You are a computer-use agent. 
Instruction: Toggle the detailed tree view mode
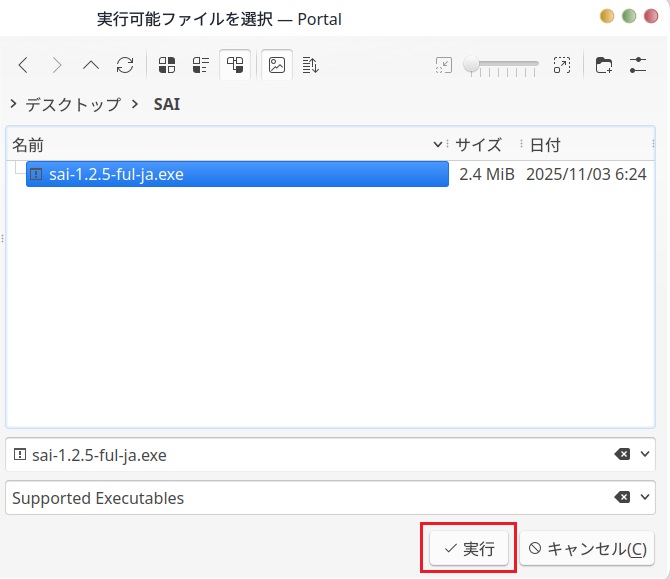click(235, 65)
